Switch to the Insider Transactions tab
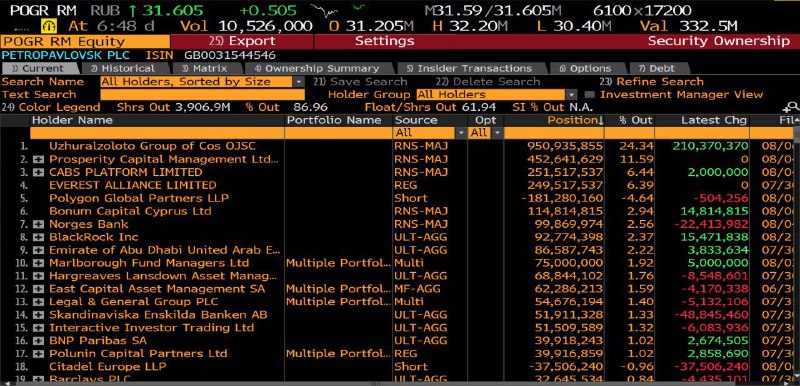800x386 pixels. point(469,68)
